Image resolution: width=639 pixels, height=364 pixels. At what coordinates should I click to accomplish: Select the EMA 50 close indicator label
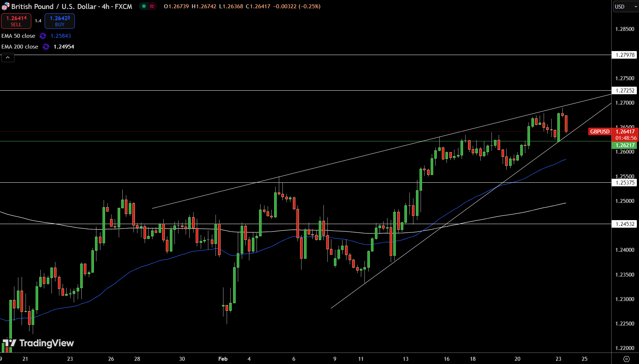click(x=18, y=36)
